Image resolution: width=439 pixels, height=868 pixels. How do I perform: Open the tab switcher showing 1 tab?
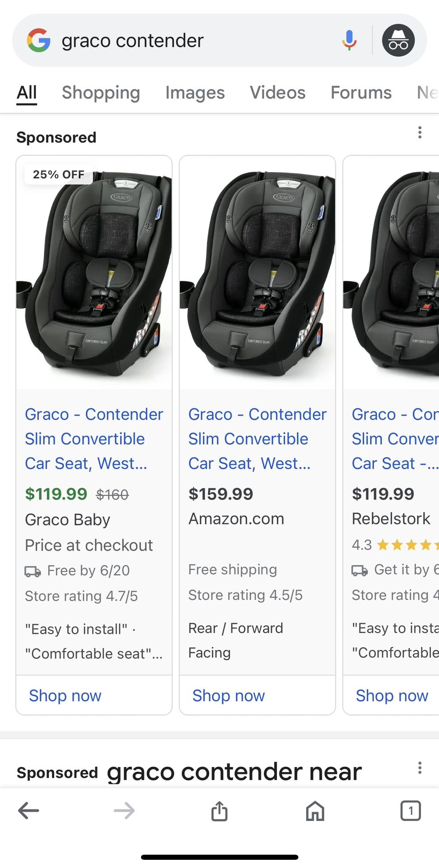tap(411, 811)
